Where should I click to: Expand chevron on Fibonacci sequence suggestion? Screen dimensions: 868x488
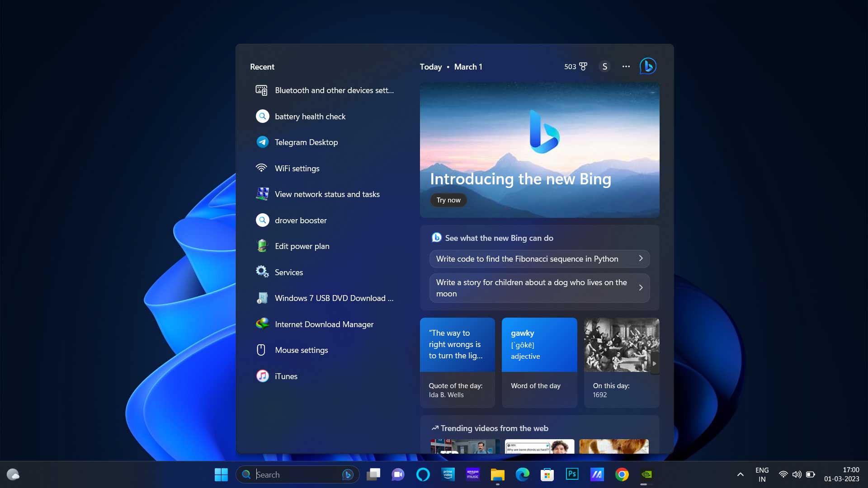tap(641, 258)
